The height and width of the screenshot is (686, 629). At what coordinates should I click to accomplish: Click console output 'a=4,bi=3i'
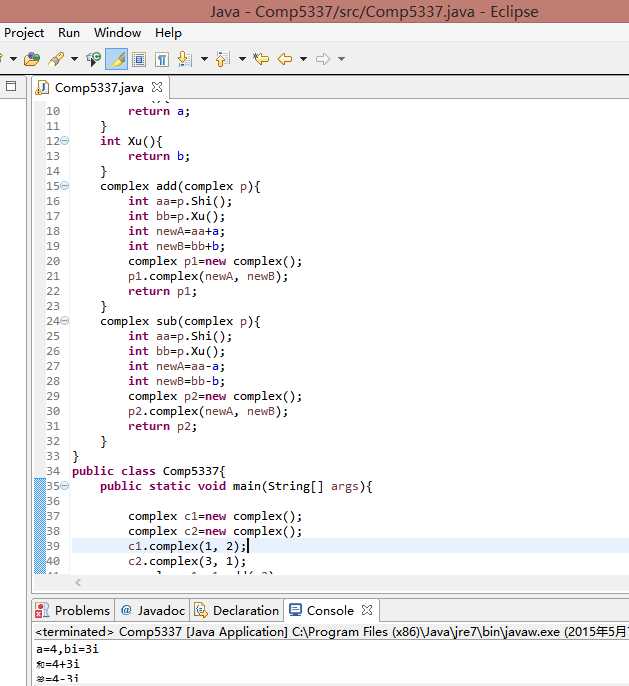pyautogui.click(x=67, y=649)
